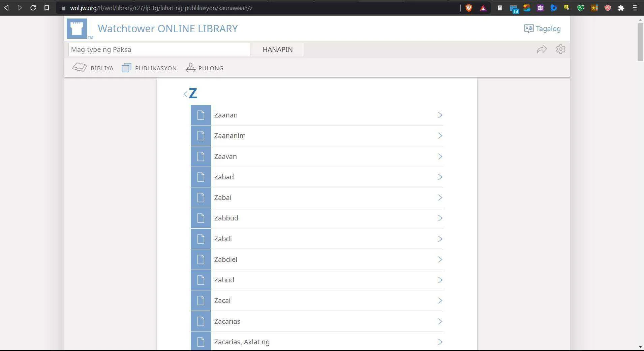The width and height of the screenshot is (644, 351).
Task: Select the Zabbud text entry
Action: click(226, 218)
